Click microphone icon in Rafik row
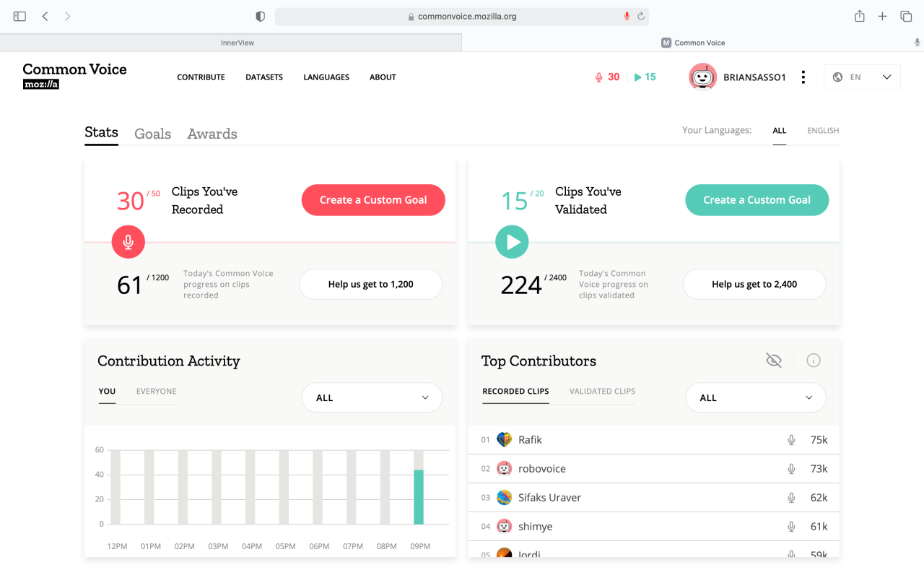 791,440
